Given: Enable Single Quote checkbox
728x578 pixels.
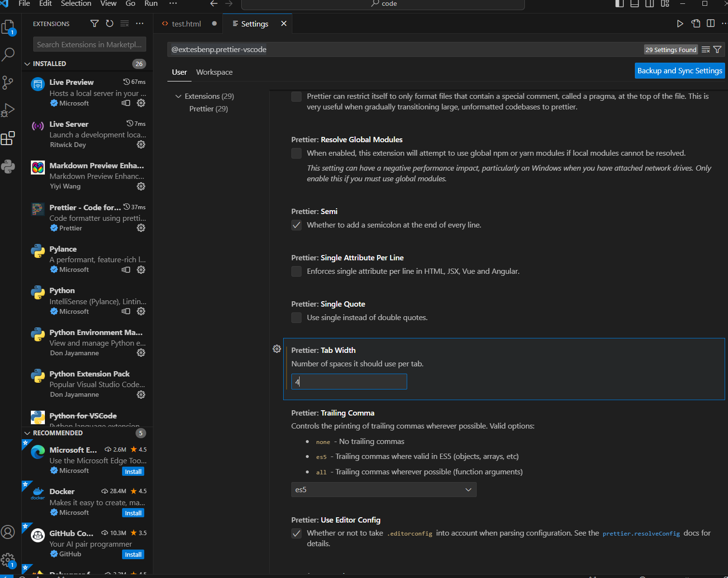Looking at the screenshot, I should click(x=297, y=318).
